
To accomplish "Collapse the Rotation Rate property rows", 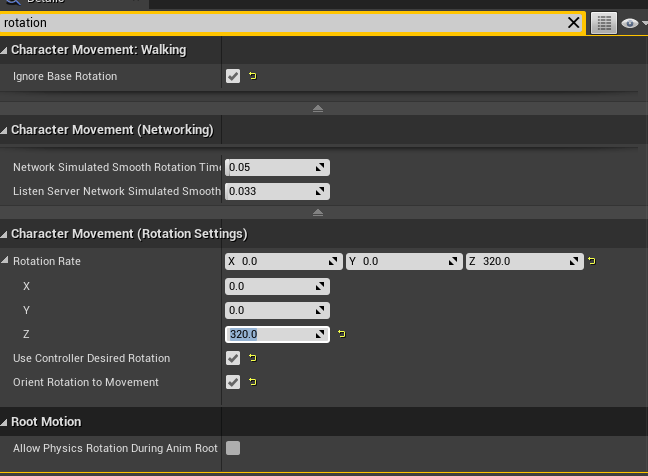I will [x=6, y=261].
